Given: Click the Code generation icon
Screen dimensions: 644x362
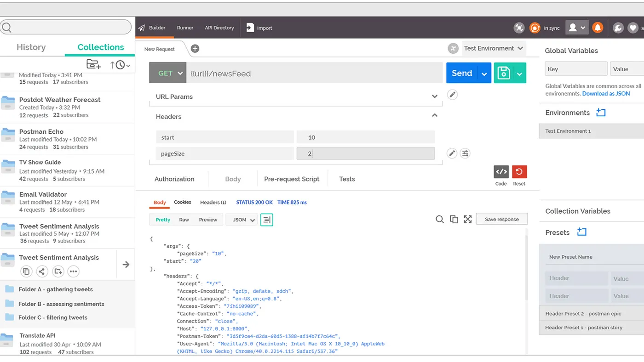Looking at the screenshot, I should pyautogui.click(x=501, y=172).
